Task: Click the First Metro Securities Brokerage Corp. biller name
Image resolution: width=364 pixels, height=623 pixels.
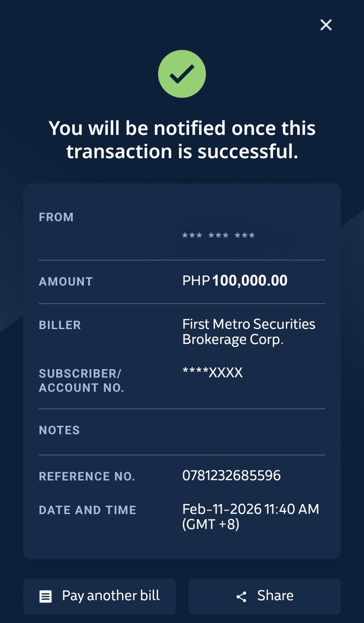Action: 249,332
